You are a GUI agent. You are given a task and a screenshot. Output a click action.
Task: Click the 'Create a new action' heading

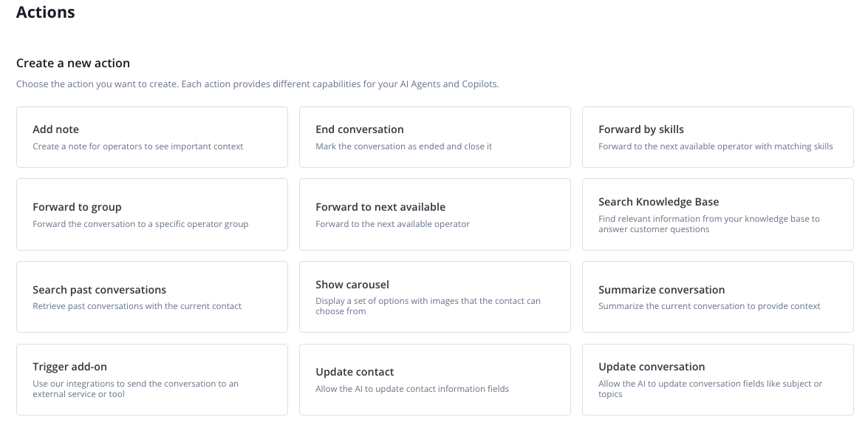coord(73,63)
